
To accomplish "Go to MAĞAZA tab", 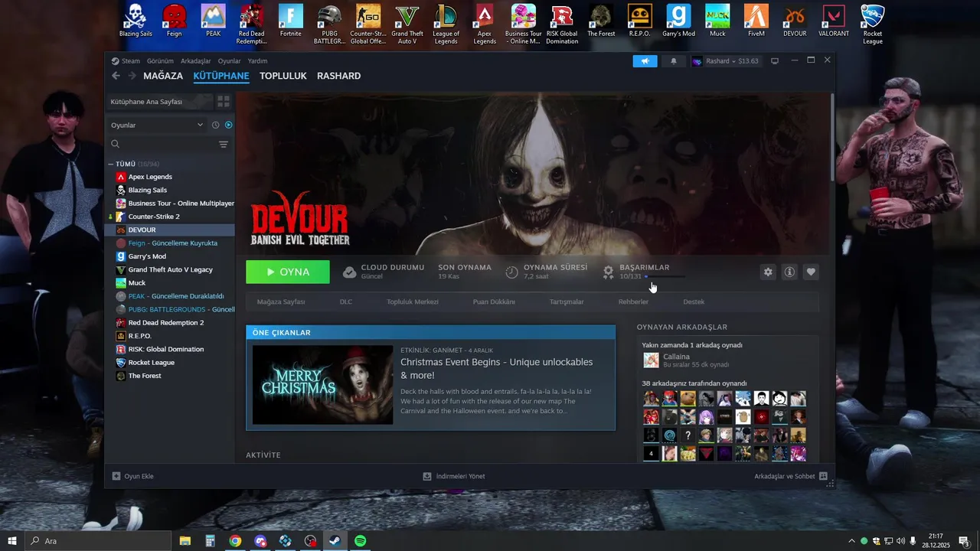I will [163, 76].
